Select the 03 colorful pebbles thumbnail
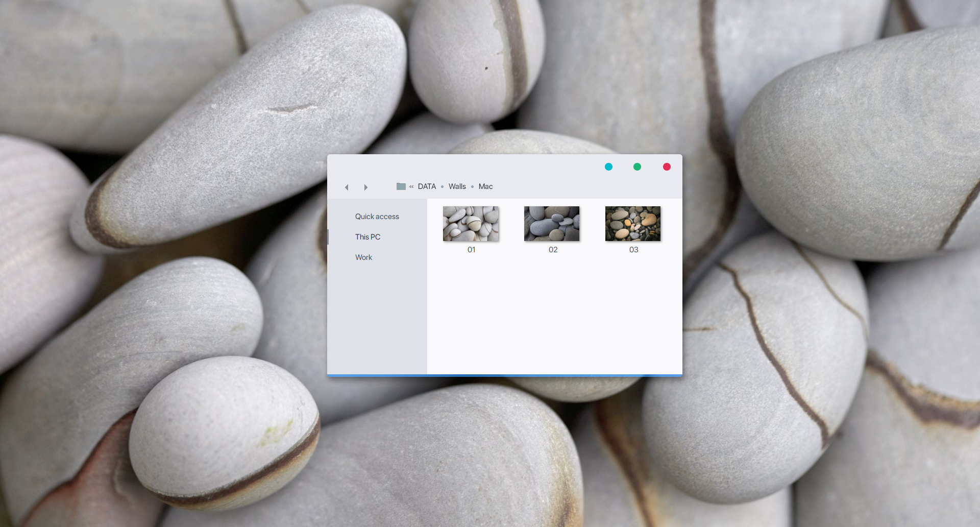Viewport: 980px width, 527px height. (x=633, y=224)
